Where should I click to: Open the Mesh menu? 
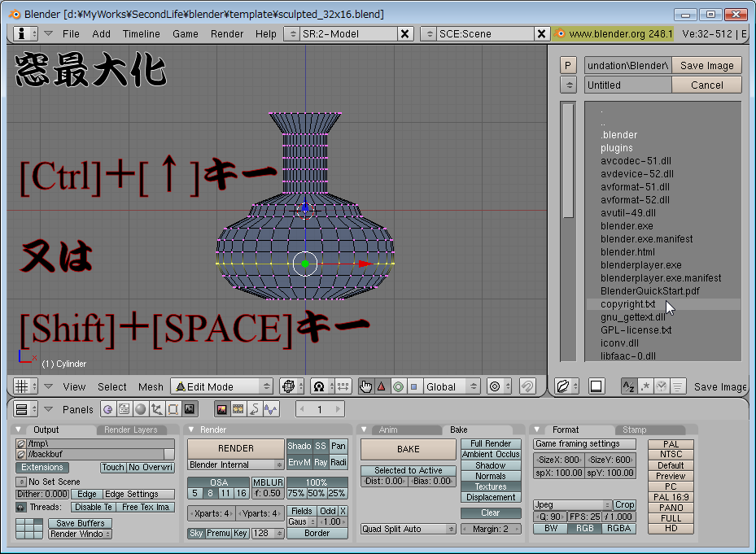[151, 386]
